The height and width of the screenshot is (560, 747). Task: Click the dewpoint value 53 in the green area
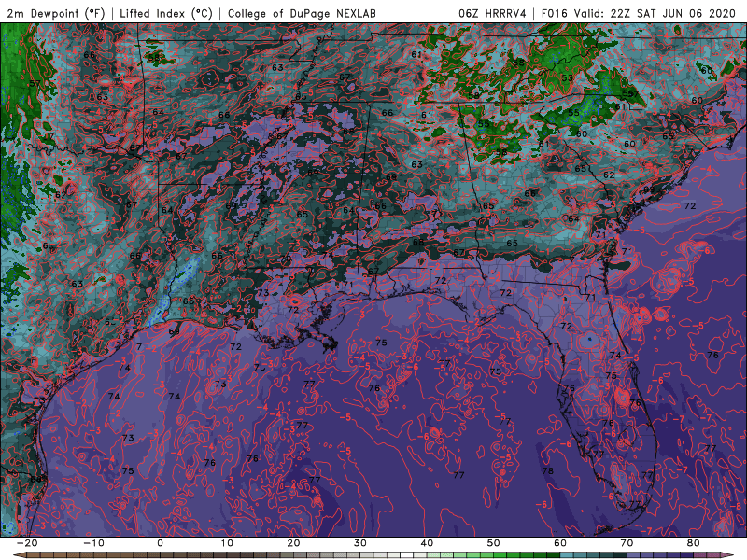[x=567, y=77]
